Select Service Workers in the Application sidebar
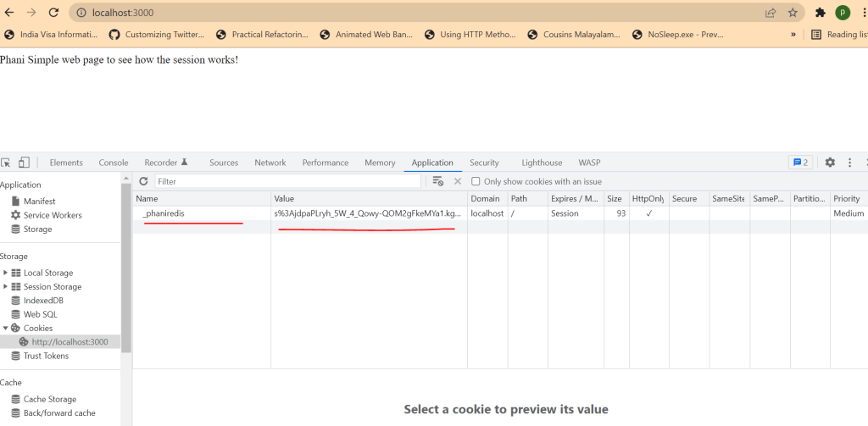Viewport: 868px width, 426px height. point(53,215)
